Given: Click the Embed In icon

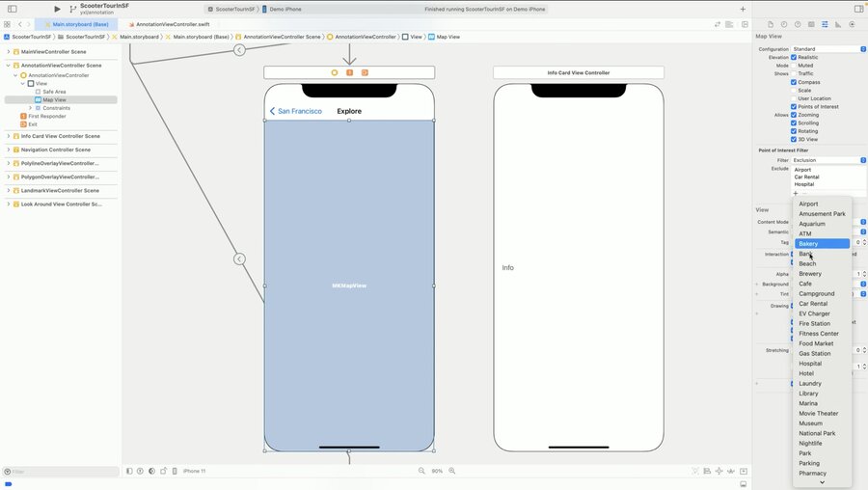Looking at the screenshot, I should pos(744,471).
